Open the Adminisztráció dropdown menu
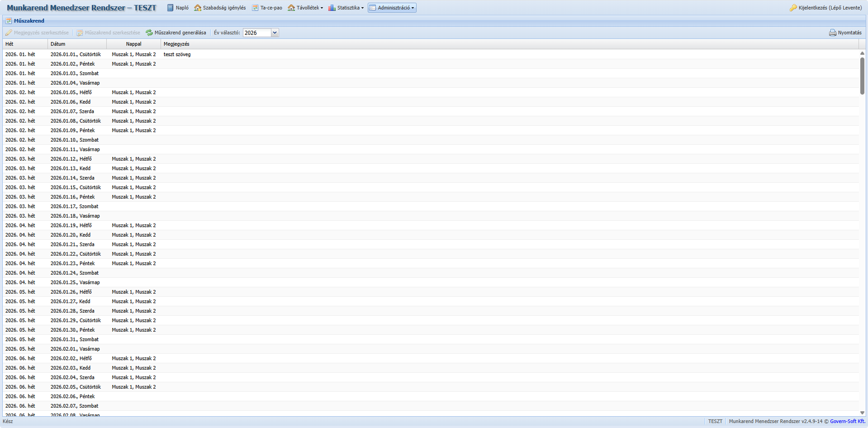868x428 pixels. (x=392, y=8)
